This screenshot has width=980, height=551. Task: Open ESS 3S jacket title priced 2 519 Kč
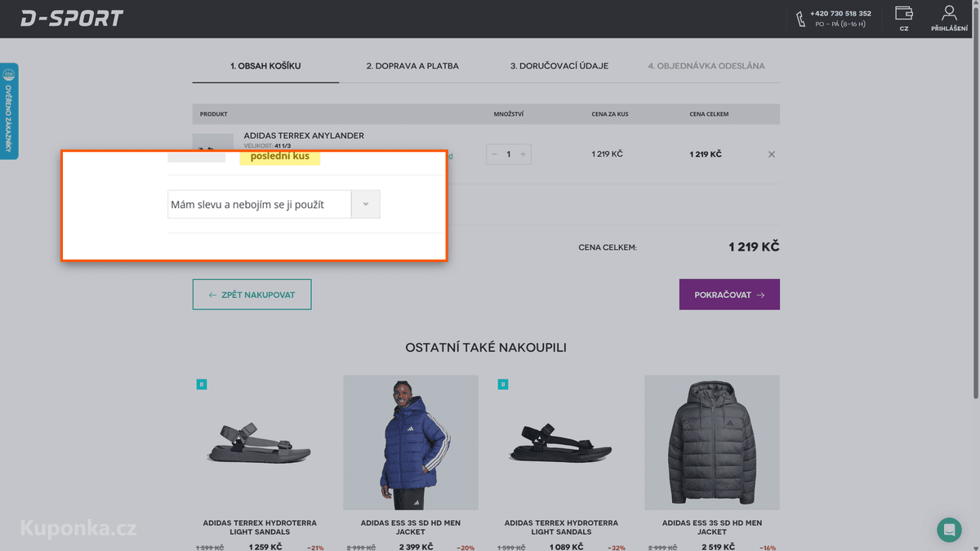click(712, 527)
